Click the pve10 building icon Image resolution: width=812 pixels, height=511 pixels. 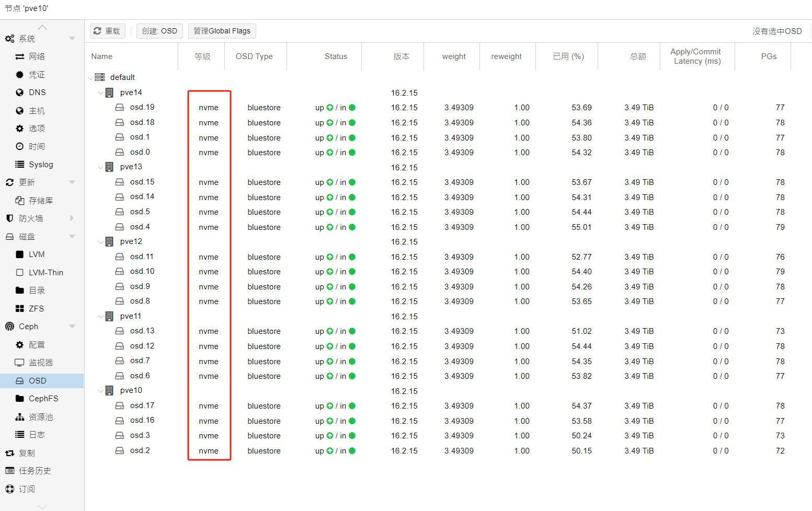coord(109,390)
